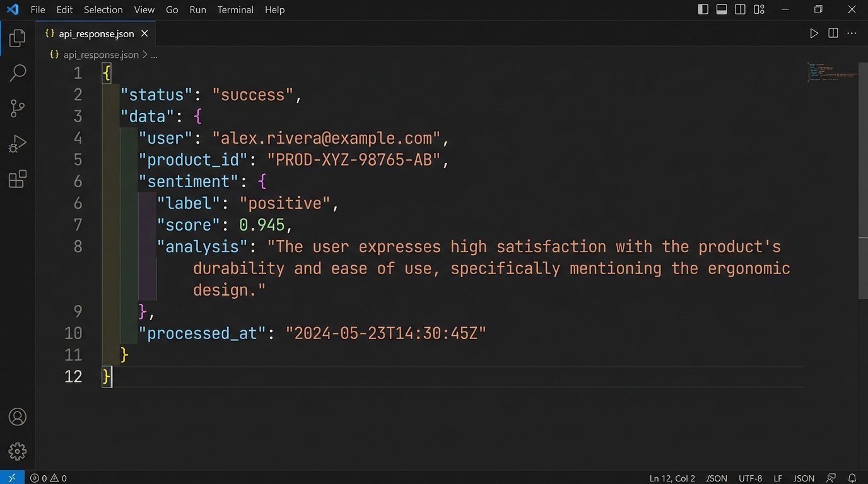Expand the breadcrumb next to api_response.json
This screenshot has width=868, height=484.
(153, 54)
